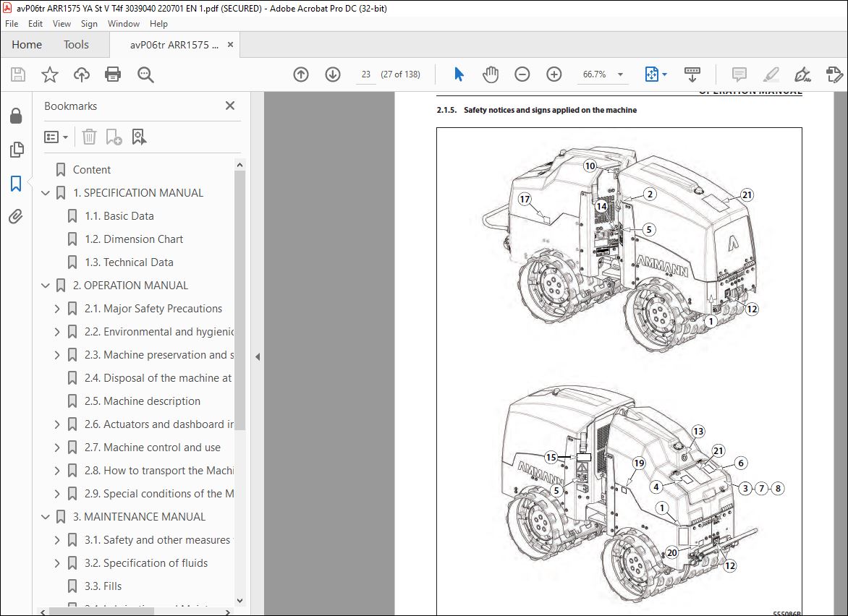
Task: Zoom in with plus button
Action: pyautogui.click(x=554, y=74)
